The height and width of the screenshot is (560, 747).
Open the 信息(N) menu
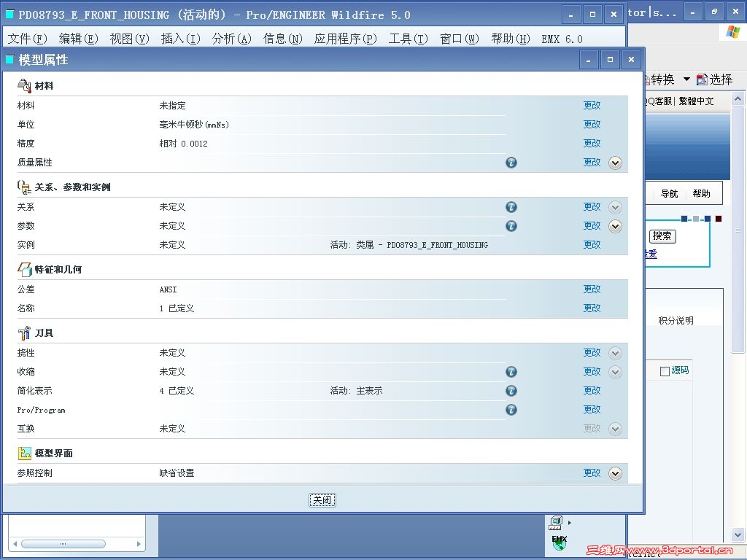[283, 39]
